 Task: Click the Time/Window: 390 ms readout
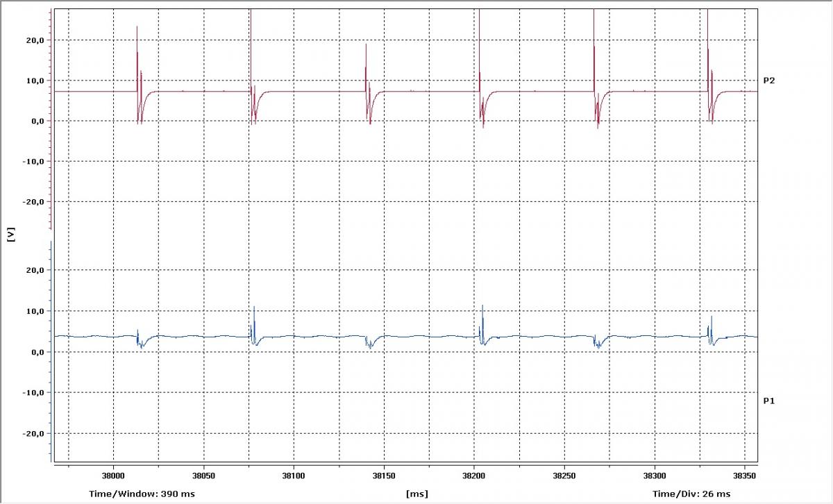click(142, 494)
